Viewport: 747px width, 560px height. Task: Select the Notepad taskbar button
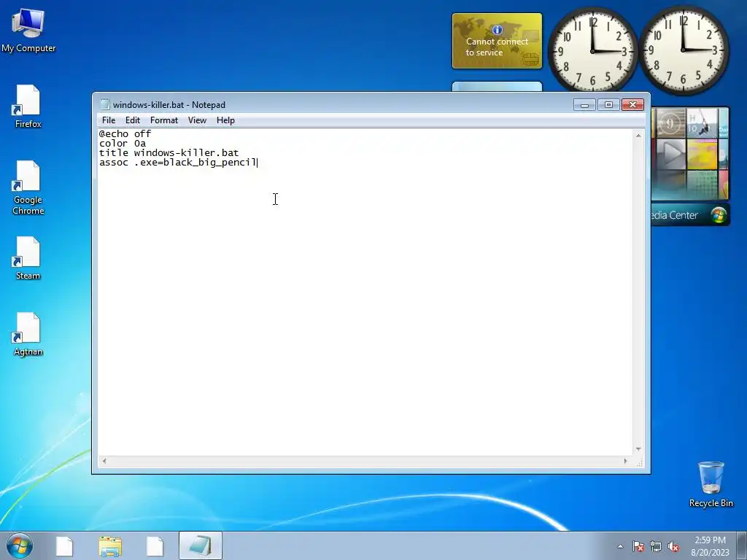tap(201, 545)
